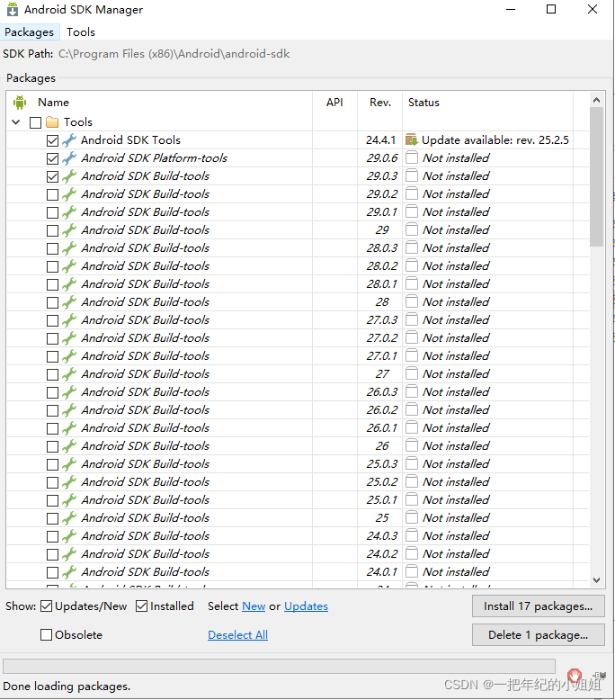Click the wrench icon for Build-tools 26.0.2
615x700 pixels.
point(69,410)
